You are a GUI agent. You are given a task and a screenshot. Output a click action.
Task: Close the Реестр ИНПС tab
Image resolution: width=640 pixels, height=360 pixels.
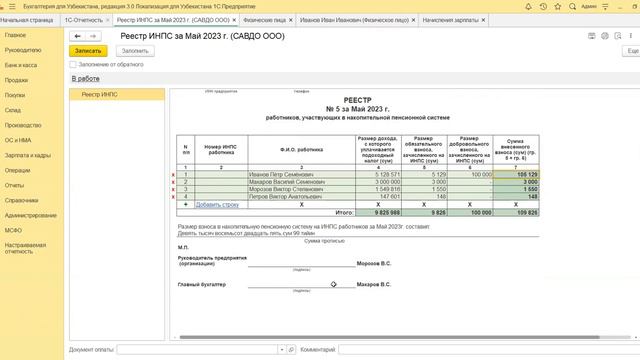234,20
